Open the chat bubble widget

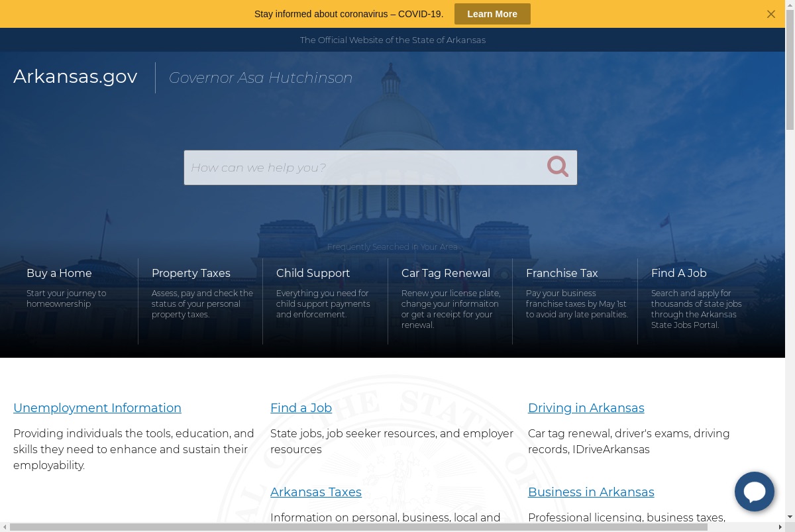[755, 492]
